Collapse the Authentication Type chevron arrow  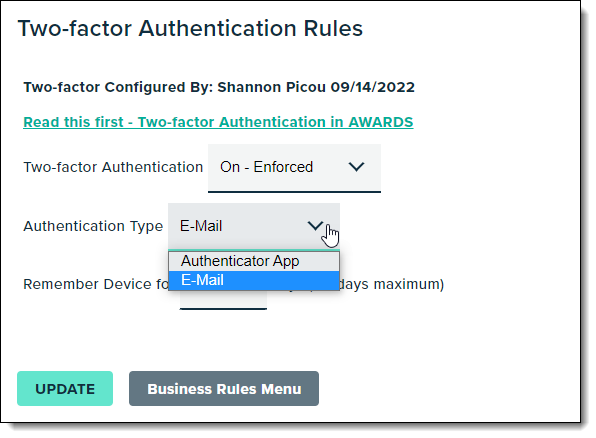315,226
